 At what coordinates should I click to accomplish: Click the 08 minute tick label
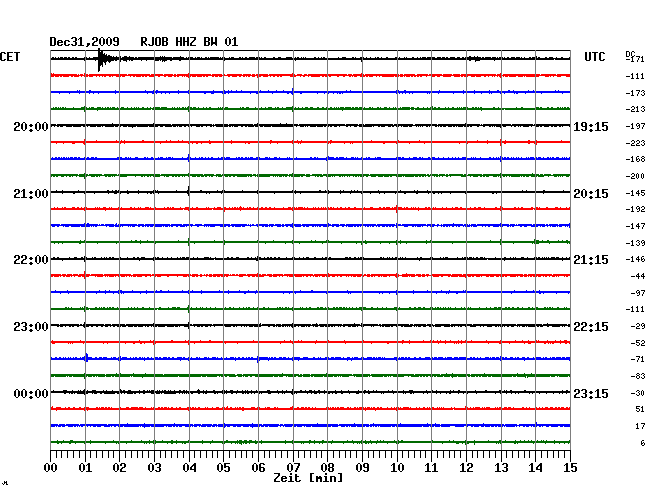(x=327, y=467)
